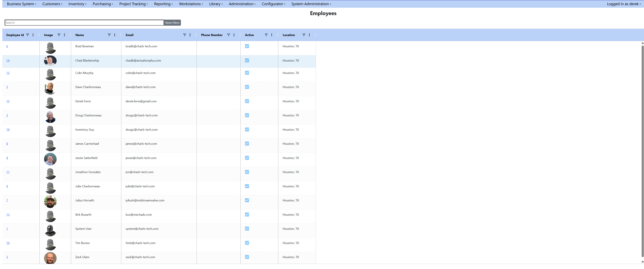Click the Phone Number column filter funnel
The height and width of the screenshot is (269, 644).
(228, 35)
